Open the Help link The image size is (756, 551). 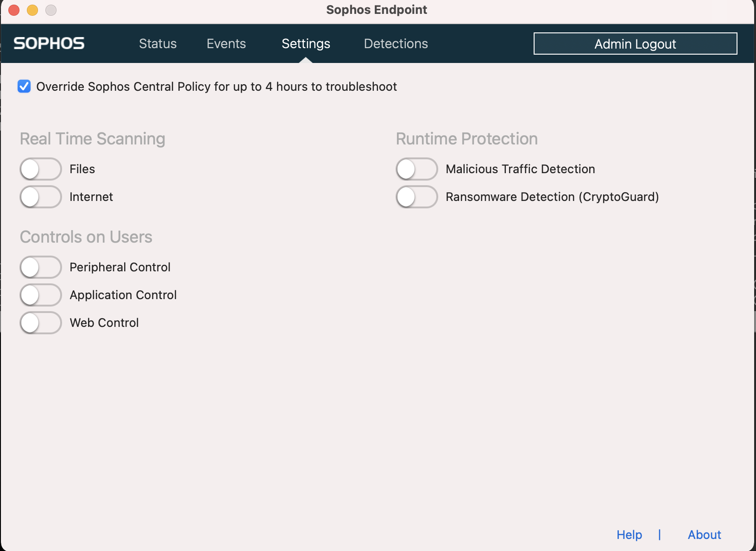tap(629, 535)
